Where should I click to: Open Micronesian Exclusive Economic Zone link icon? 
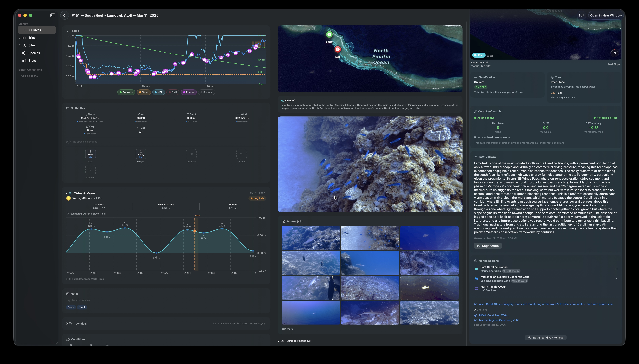tap(616, 279)
